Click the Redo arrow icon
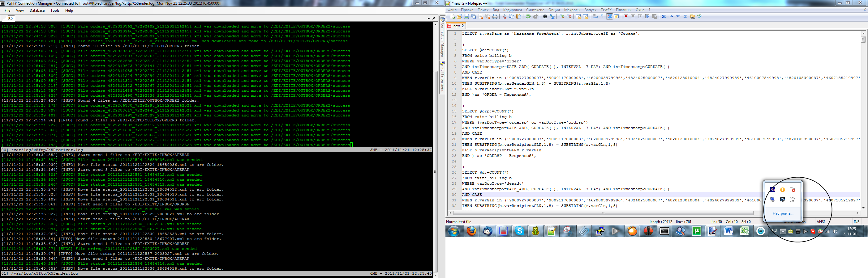This screenshot has height=278, width=868. [535, 16]
